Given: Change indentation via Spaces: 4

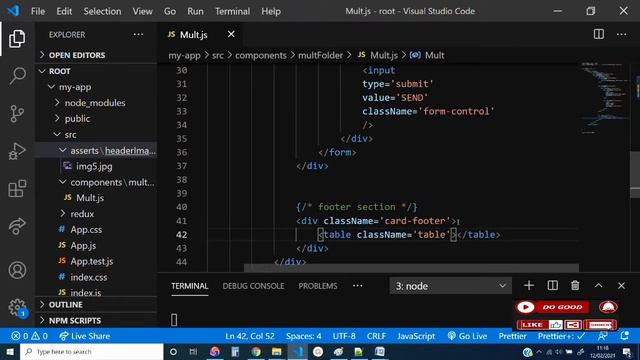Looking at the screenshot, I should [304, 336].
